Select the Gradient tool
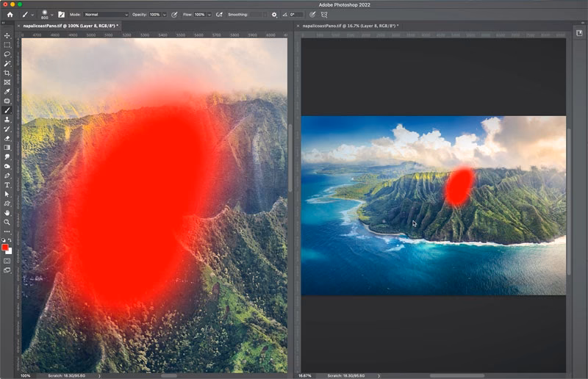 click(7, 148)
